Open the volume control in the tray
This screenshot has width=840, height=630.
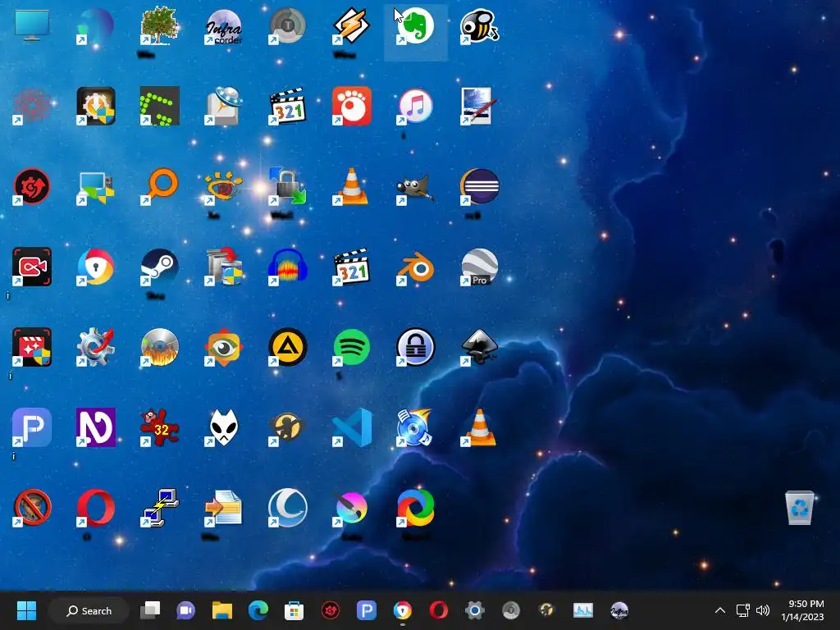point(763,610)
